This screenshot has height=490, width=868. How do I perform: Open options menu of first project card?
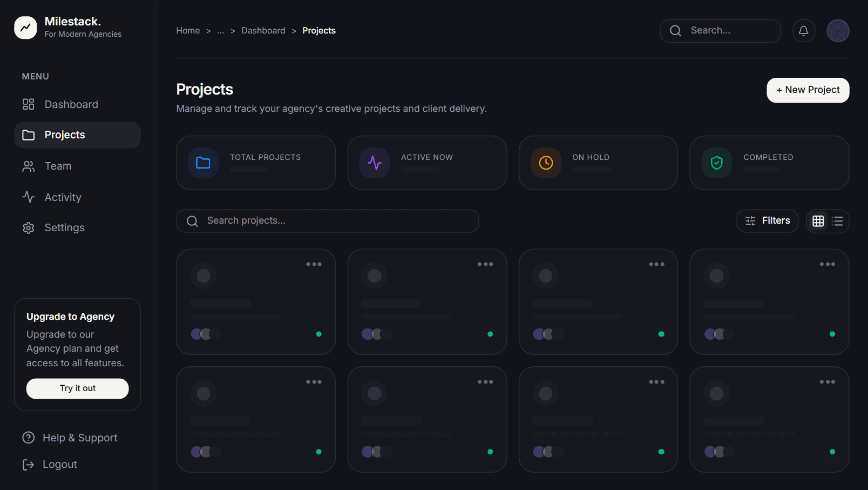[x=314, y=264]
